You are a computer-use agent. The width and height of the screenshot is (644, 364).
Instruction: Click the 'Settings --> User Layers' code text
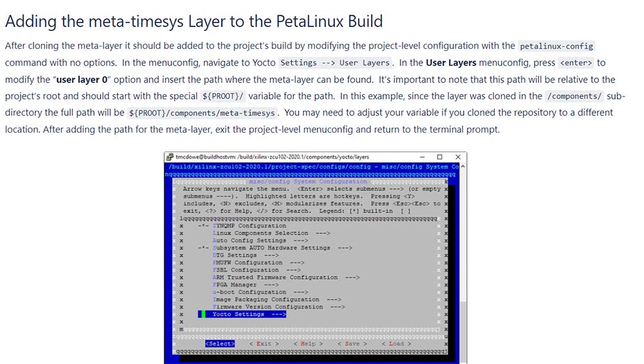[335, 63]
